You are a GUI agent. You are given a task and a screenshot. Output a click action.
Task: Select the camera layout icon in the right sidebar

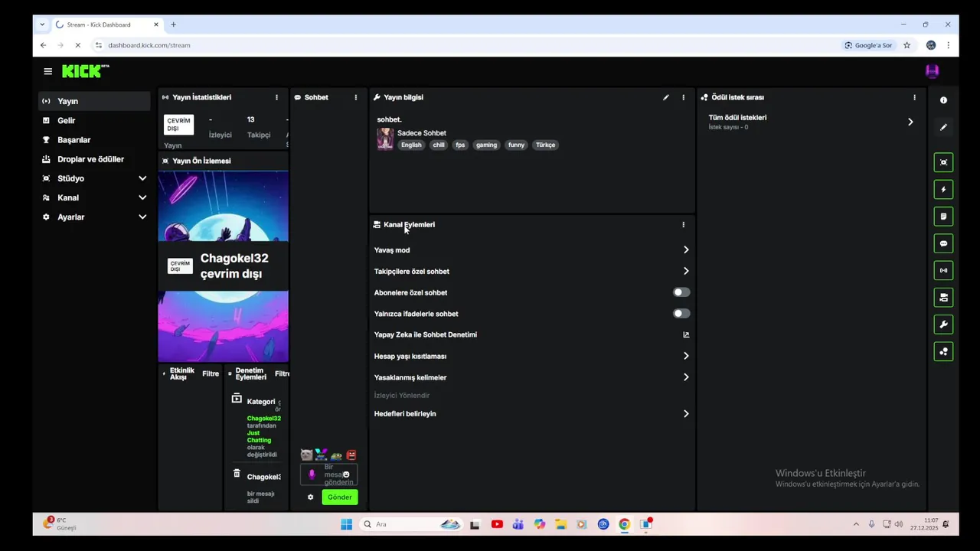pyautogui.click(x=943, y=298)
